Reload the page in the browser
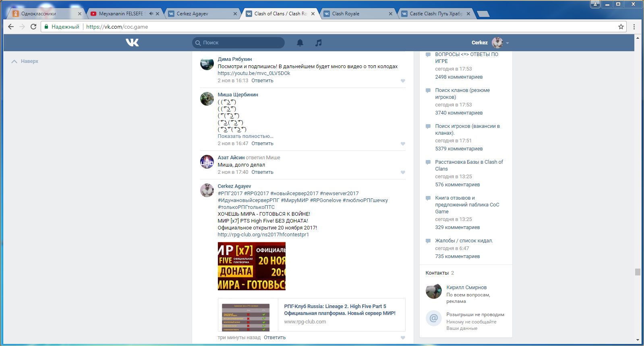The width and height of the screenshot is (644, 346). click(x=33, y=27)
